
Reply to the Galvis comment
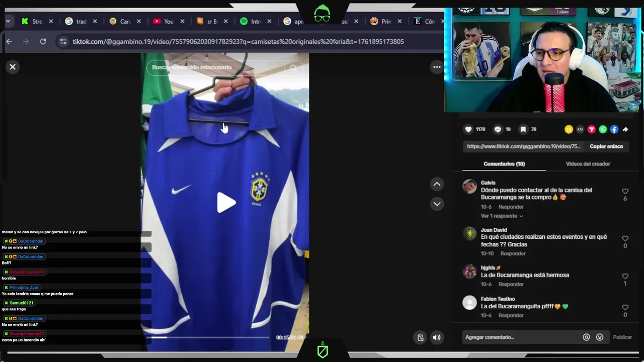pyautogui.click(x=511, y=207)
